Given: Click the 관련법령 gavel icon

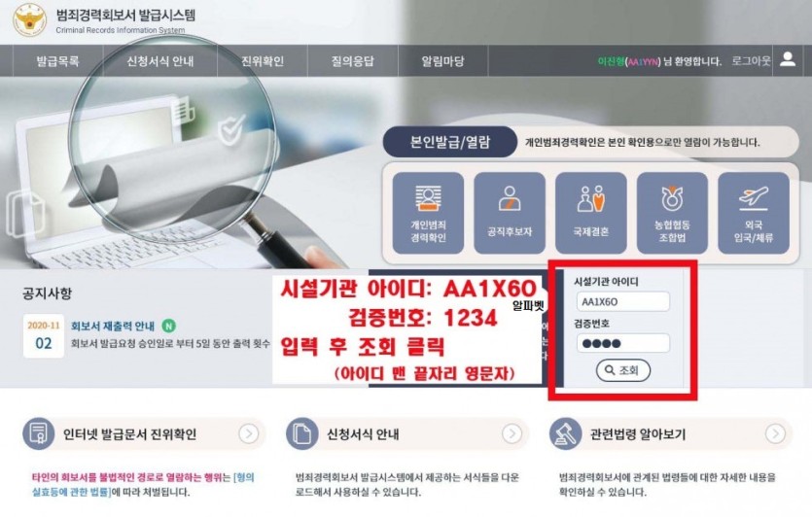Looking at the screenshot, I should point(566,433).
